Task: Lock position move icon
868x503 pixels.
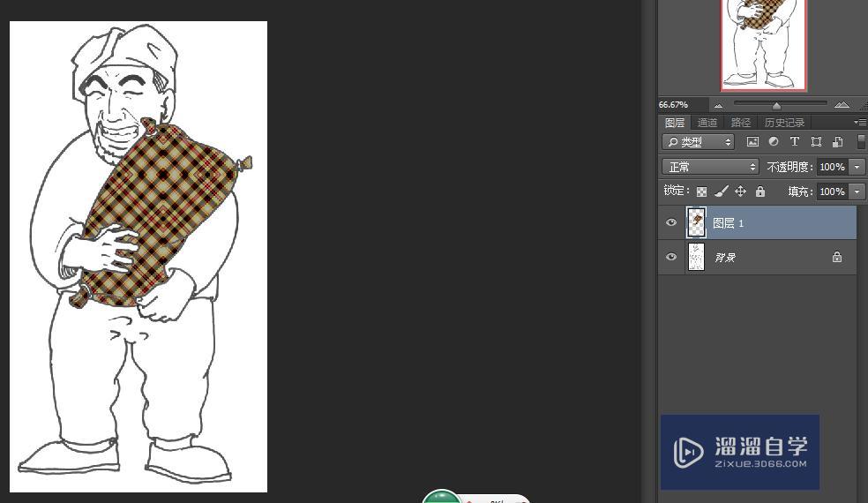Action: pos(740,191)
